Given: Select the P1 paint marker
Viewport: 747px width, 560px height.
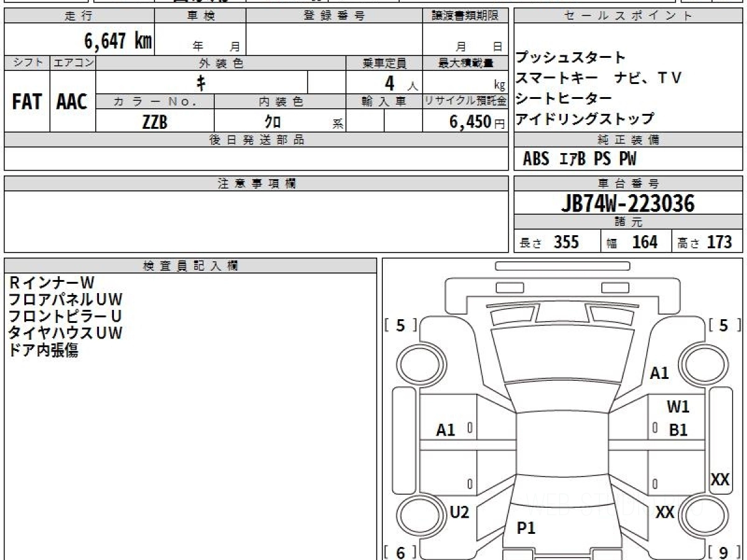Looking at the screenshot, I should point(526,528).
